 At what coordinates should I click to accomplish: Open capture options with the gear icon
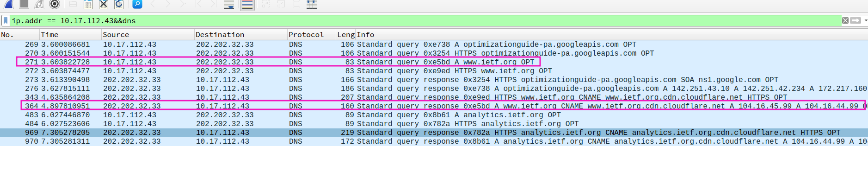pyautogui.click(x=55, y=4)
